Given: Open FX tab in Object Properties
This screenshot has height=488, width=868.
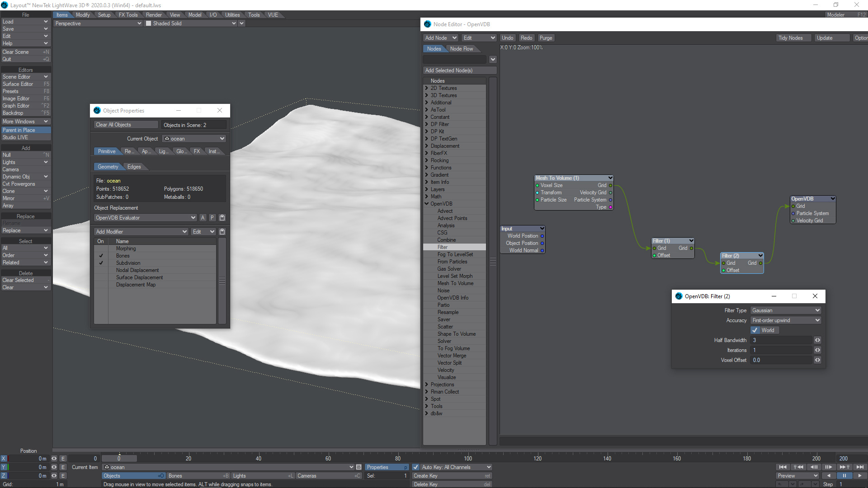Looking at the screenshot, I should point(197,151).
